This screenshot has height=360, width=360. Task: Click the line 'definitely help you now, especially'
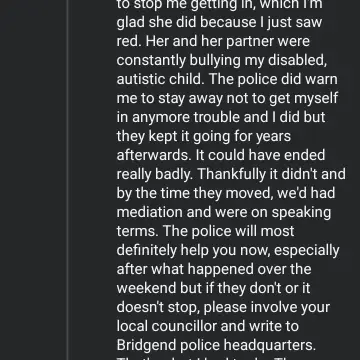pyautogui.click(x=228, y=250)
